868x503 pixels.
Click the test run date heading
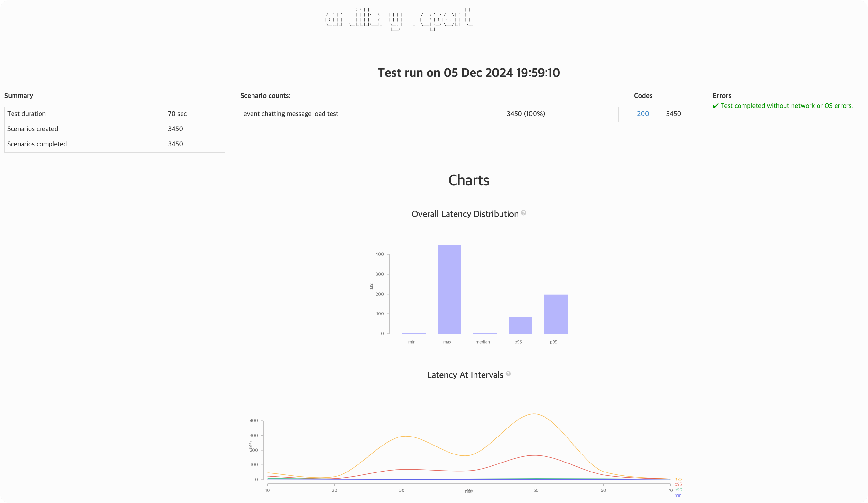coord(468,73)
